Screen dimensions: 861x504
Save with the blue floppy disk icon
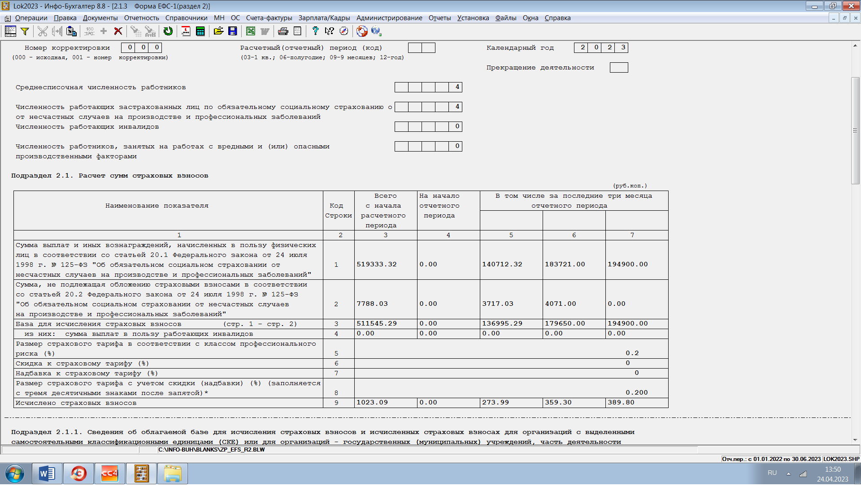[x=233, y=31]
